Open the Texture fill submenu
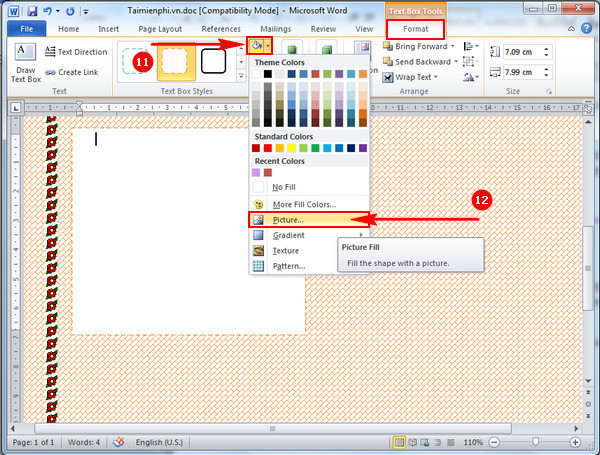The width and height of the screenshot is (600, 455). click(x=286, y=250)
